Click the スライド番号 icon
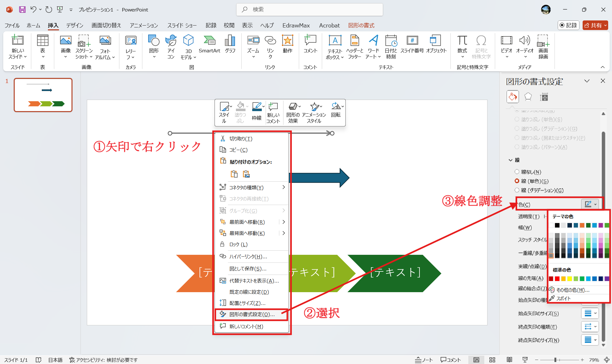The width and height of the screenshot is (612, 364). coord(412,44)
